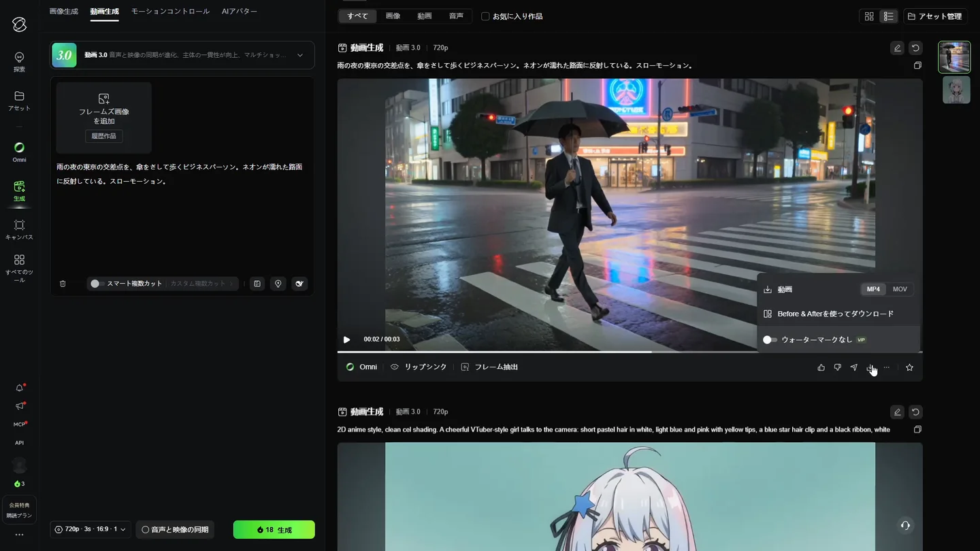The height and width of the screenshot is (551, 980).
Task: Click the user avatar in the sidebar
Action: 19,465
